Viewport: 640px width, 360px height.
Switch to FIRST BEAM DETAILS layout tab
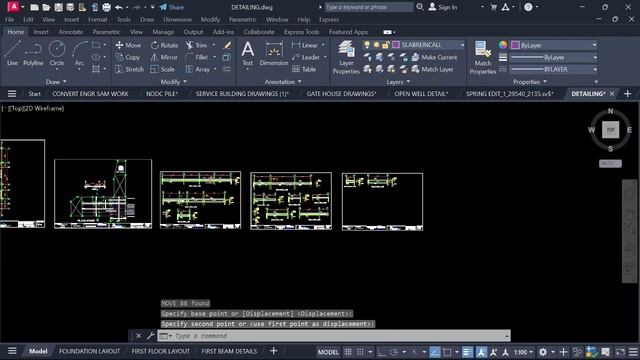click(229, 351)
